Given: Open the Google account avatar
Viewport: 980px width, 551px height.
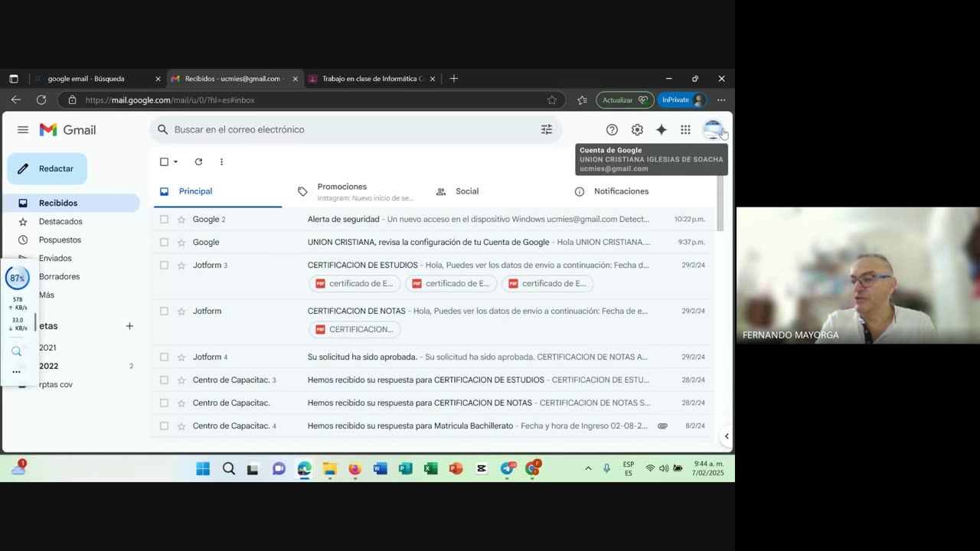Looking at the screenshot, I should pyautogui.click(x=713, y=129).
